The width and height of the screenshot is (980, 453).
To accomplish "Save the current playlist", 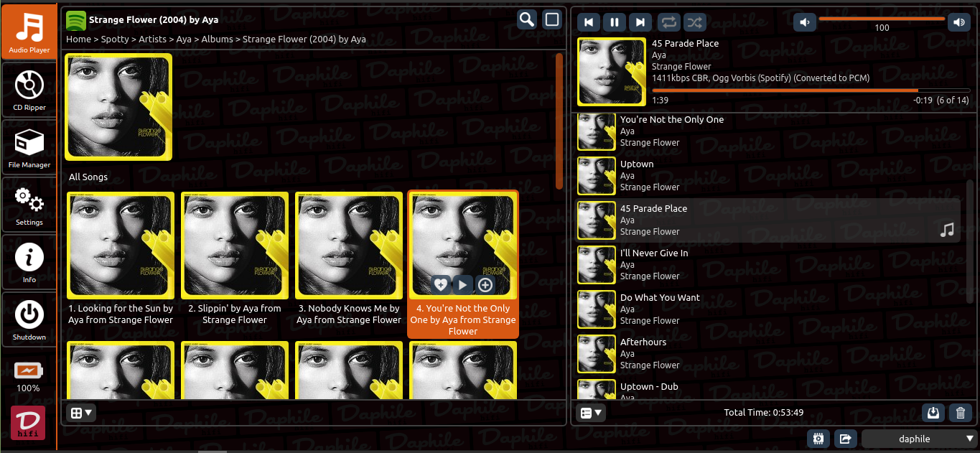I will pyautogui.click(x=933, y=413).
